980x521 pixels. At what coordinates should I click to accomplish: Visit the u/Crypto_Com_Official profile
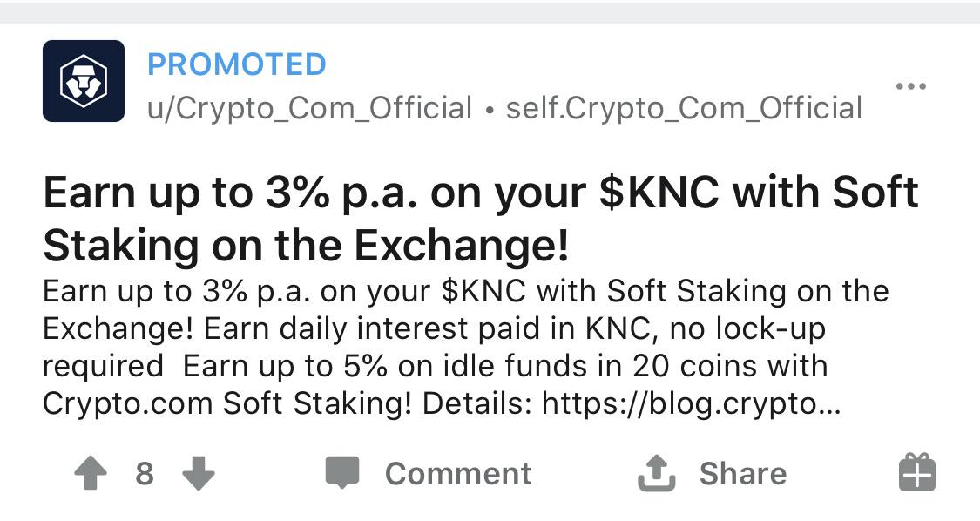tap(309, 108)
